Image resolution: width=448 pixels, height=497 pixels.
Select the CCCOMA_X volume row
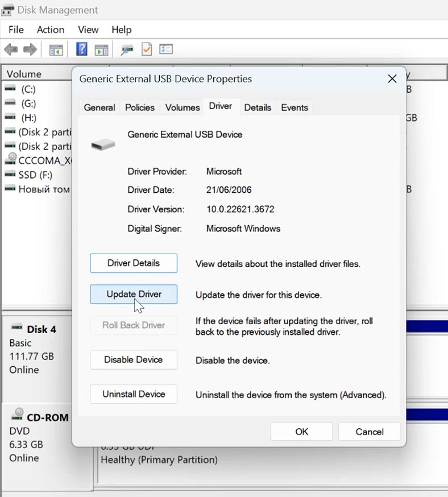(x=37, y=160)
